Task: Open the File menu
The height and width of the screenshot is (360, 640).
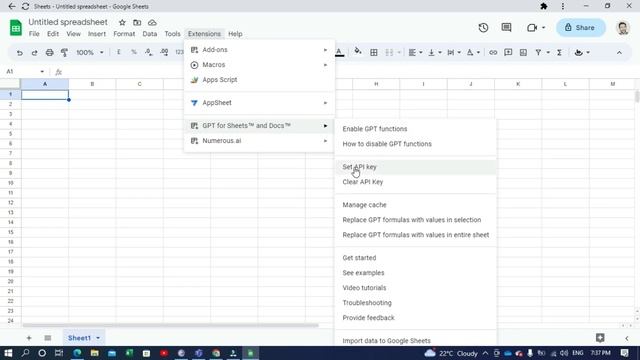Action: 34,34
